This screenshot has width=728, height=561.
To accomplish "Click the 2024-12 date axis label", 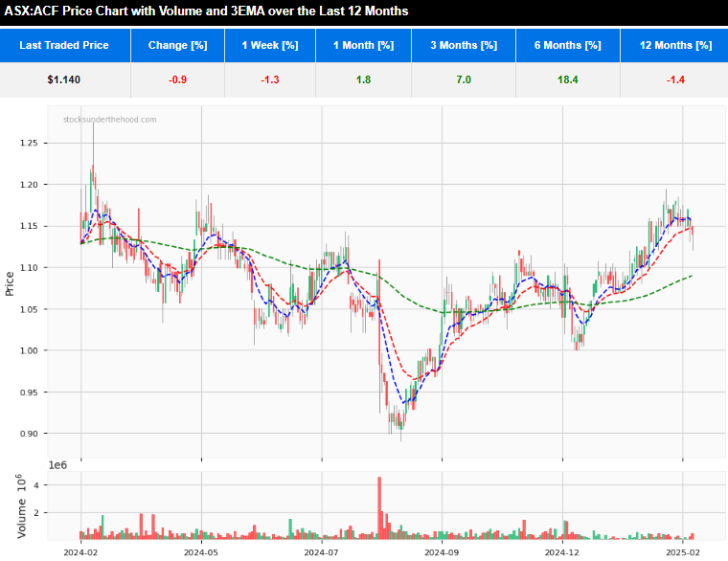I will pyautogui.click(x=562, y=552).
